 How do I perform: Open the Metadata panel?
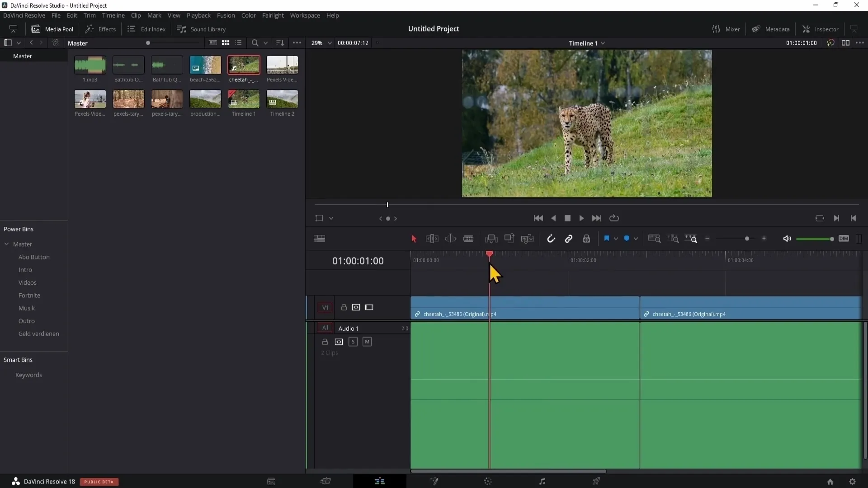(x=771, y=29)
